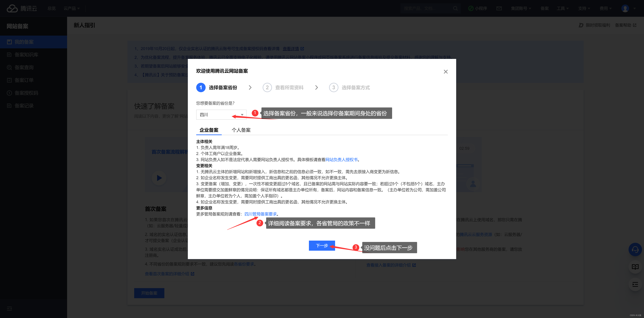Select step 1 选择备案省份
The image size is (644, 318).
click(x=217, y=88)
